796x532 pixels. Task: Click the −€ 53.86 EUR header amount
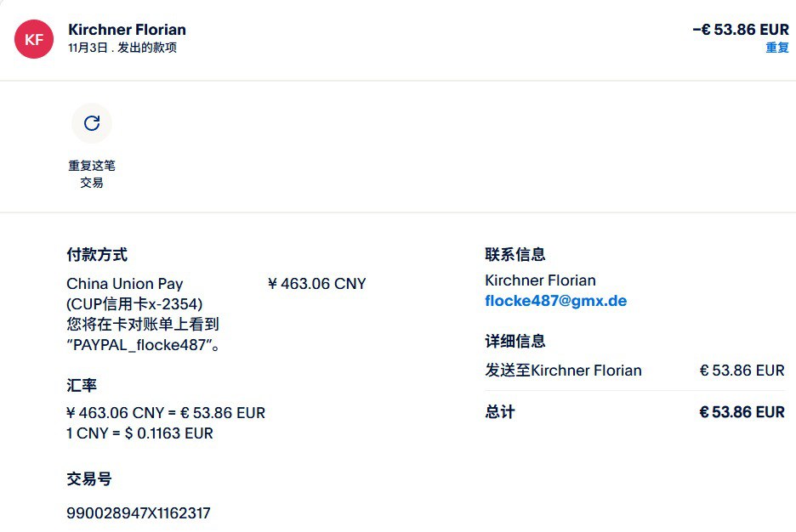[x=740, y=30]
